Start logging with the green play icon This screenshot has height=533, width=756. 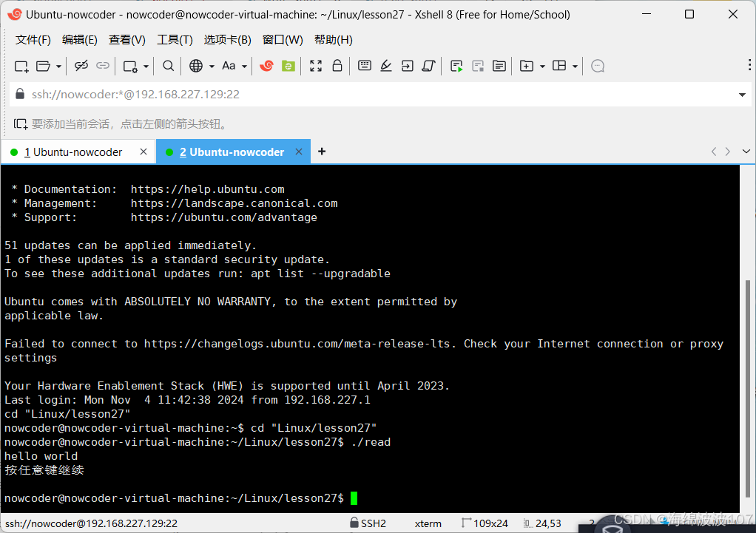click(456, 66)
